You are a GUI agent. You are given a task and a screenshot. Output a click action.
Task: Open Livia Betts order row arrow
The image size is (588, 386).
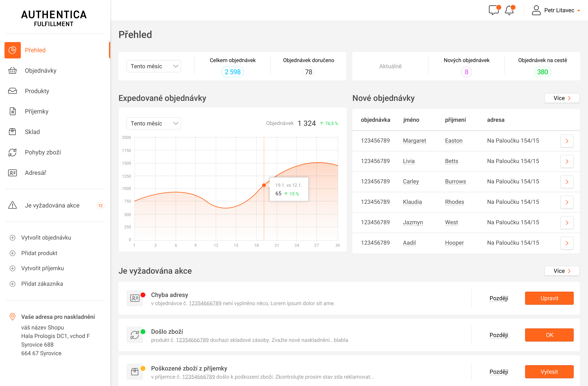(567, 162)
